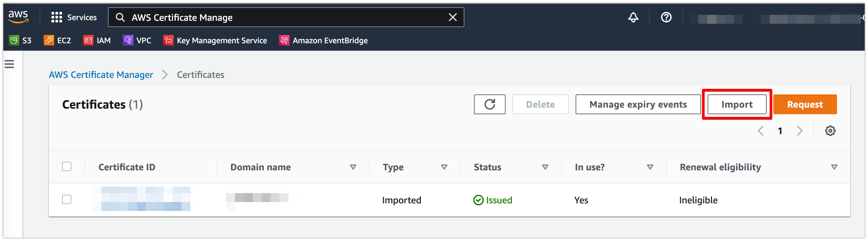The height and width of the screenshot is (241, 868).
Task: Open IAM favorites label
Action: (x=103, y=41)
